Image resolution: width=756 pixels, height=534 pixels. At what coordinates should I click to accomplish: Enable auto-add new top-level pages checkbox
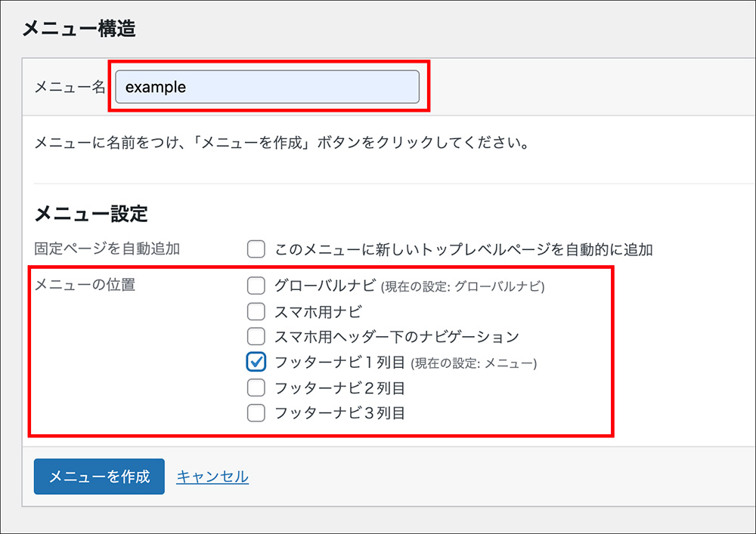click(256, 249)
